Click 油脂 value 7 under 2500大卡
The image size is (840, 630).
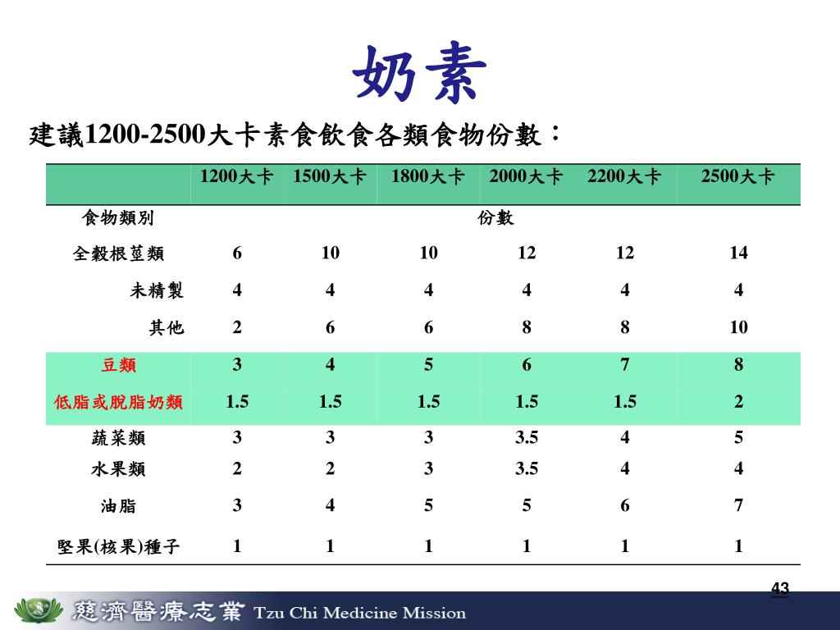click(738, 504)
